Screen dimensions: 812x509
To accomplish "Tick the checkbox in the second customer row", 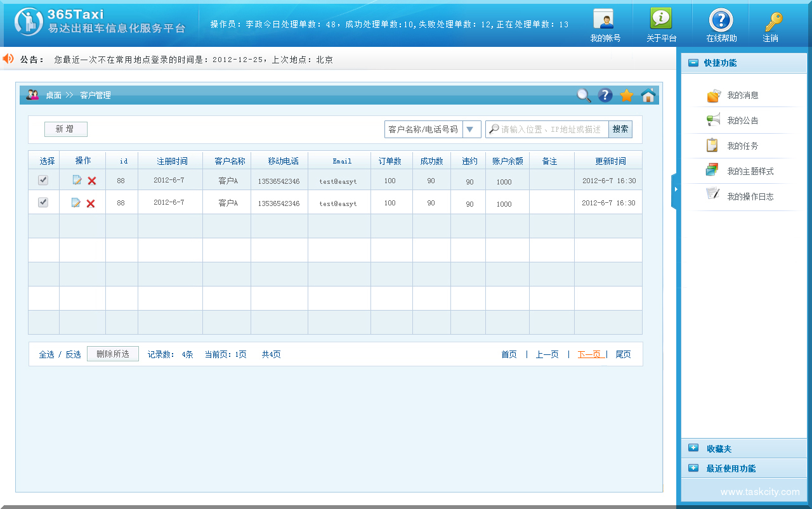I will tap(43, 202).
